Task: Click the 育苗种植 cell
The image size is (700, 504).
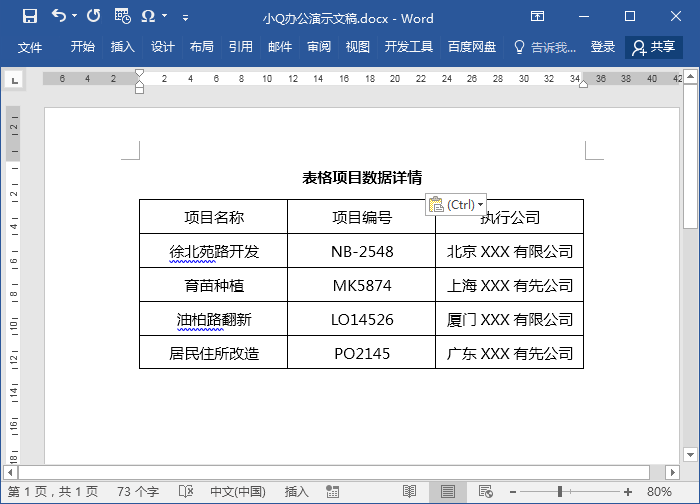Action: [214, 285]
